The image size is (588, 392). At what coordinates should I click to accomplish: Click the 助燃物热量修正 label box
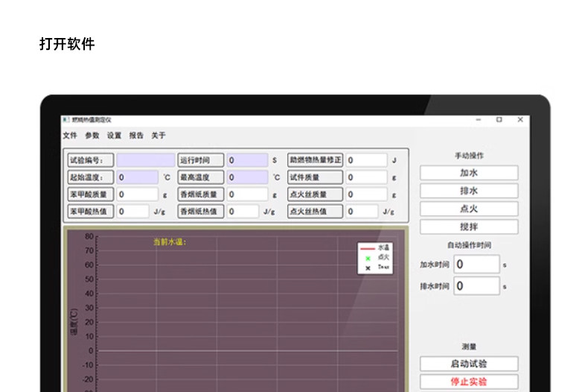(x=316, y=160)
